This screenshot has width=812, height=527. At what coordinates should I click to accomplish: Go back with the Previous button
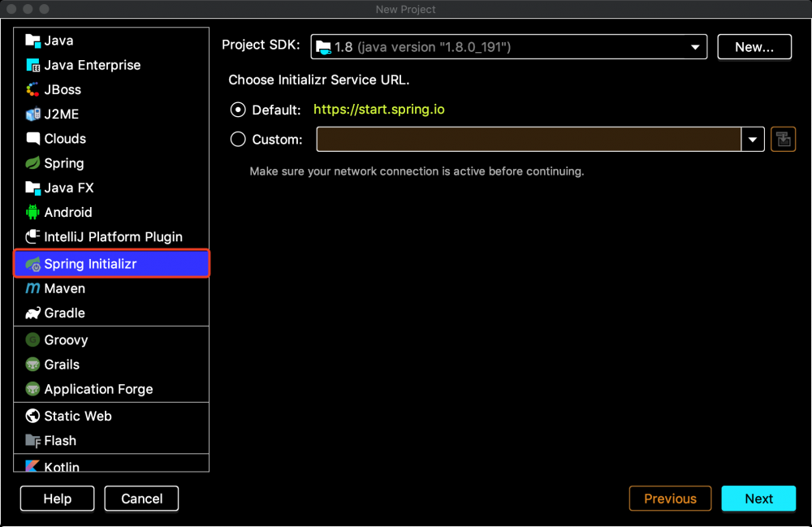pyautogui.click(x=670, y=499)
